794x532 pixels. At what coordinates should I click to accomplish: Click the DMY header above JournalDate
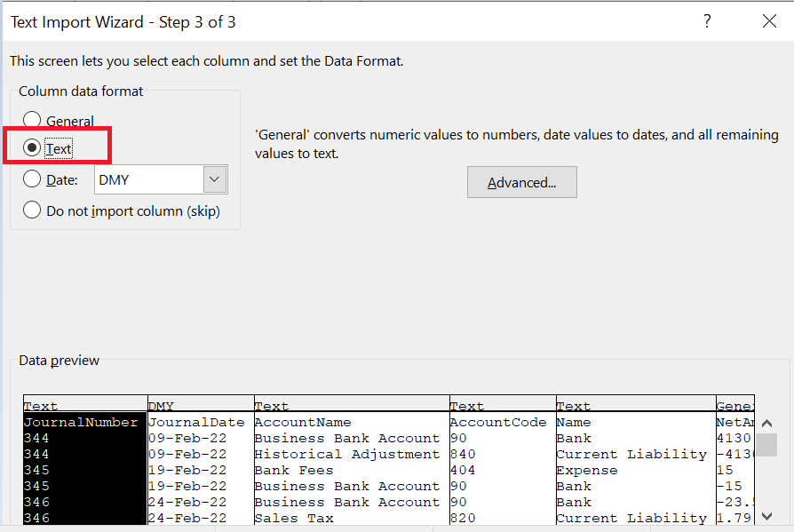pos(161,406)
